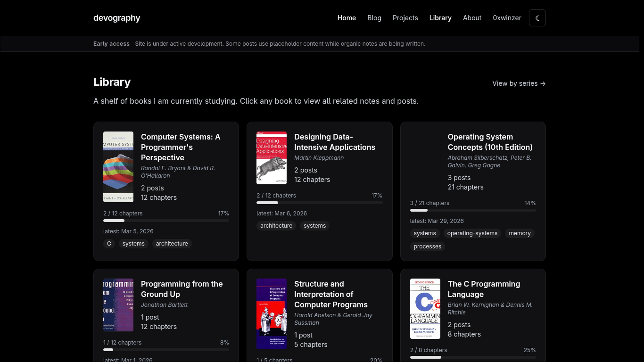Click systems tag on Operating System Concepts
Image resolution: width=644 pixels, height=362 pixels.
point(425,233)
